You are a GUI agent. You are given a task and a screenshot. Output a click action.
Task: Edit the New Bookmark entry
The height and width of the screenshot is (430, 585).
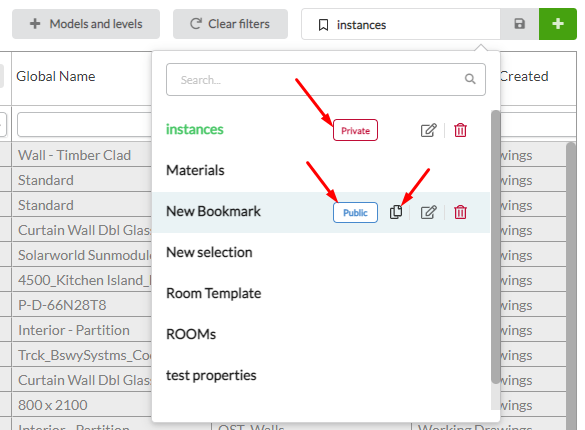(x=428, y=212)
